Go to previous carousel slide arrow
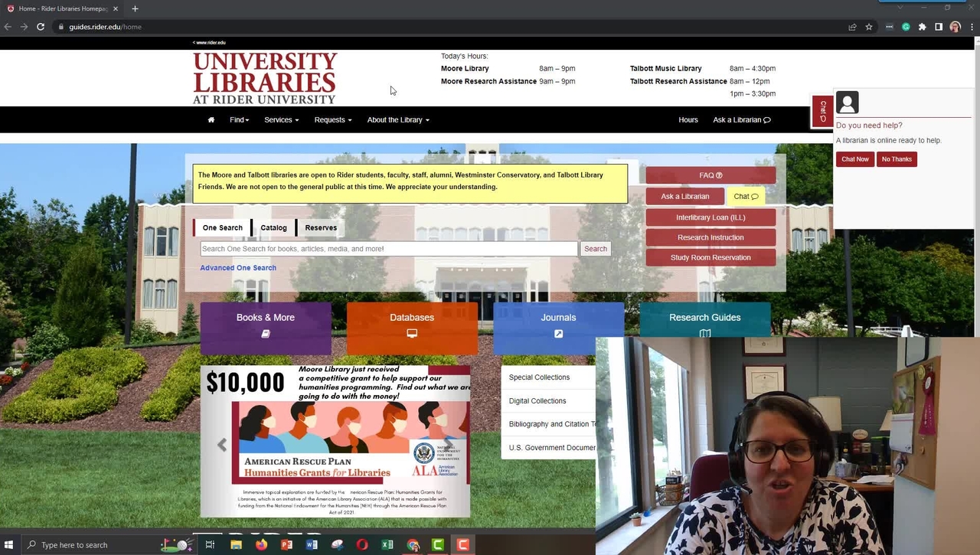The image size is (980, 555). [222, 446]
